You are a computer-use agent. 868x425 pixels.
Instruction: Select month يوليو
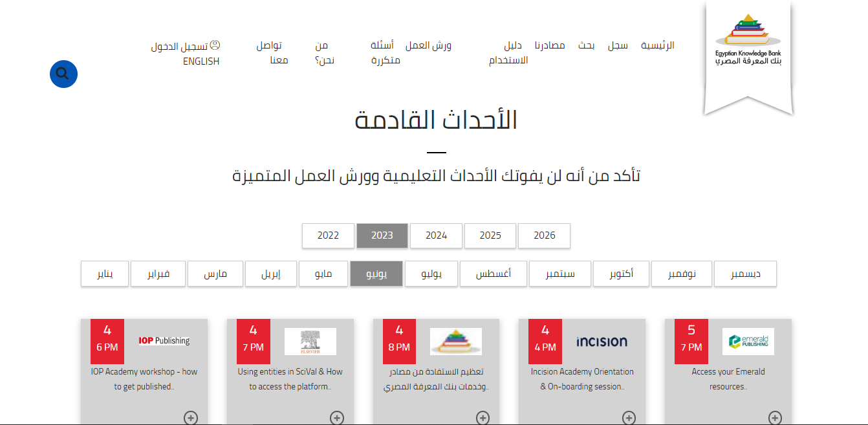431,274
